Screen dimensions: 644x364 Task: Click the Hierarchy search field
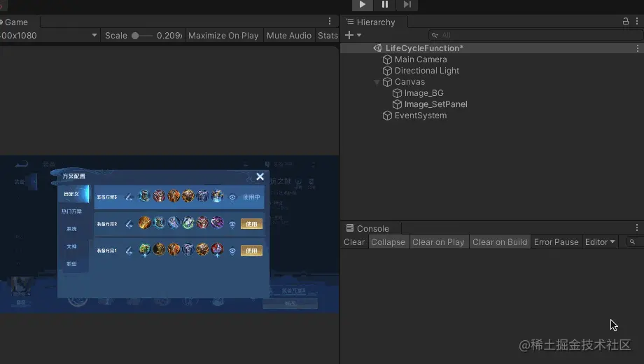[535, 35]
